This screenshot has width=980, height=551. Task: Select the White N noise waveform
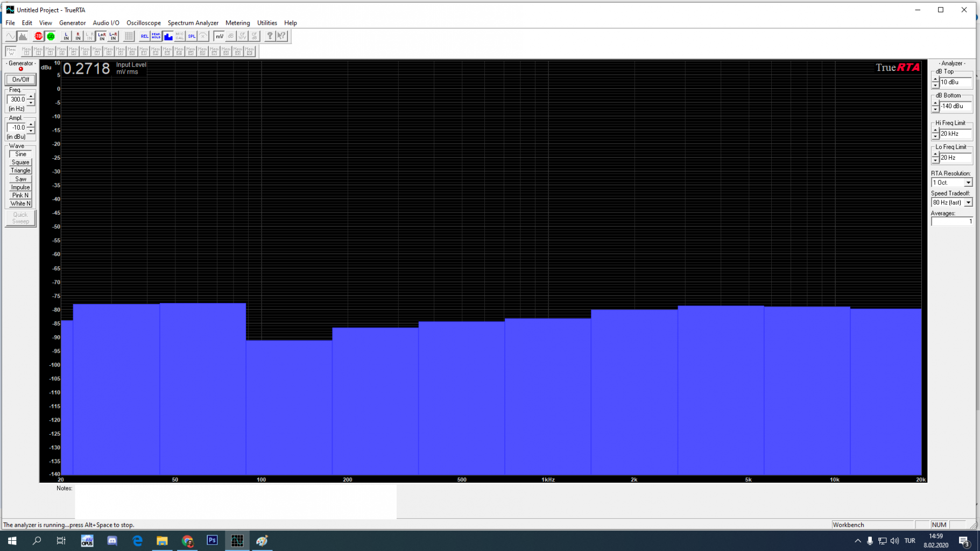(x=20, y=203)
